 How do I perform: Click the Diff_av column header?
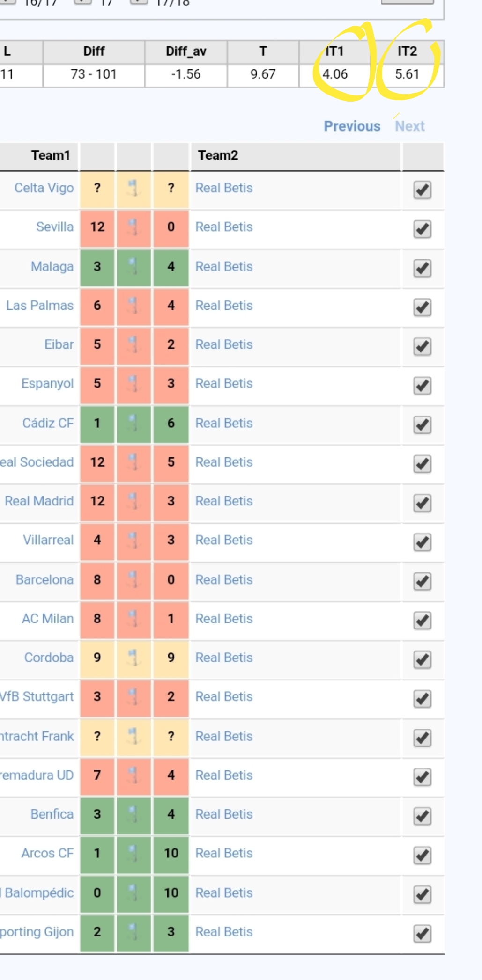click(186, 51)
